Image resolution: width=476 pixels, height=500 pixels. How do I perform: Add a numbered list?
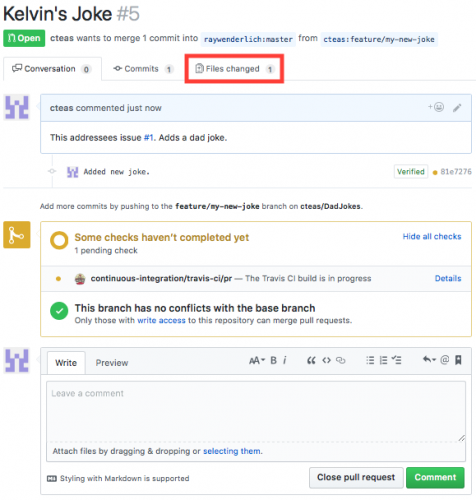[x=384, y=360]
